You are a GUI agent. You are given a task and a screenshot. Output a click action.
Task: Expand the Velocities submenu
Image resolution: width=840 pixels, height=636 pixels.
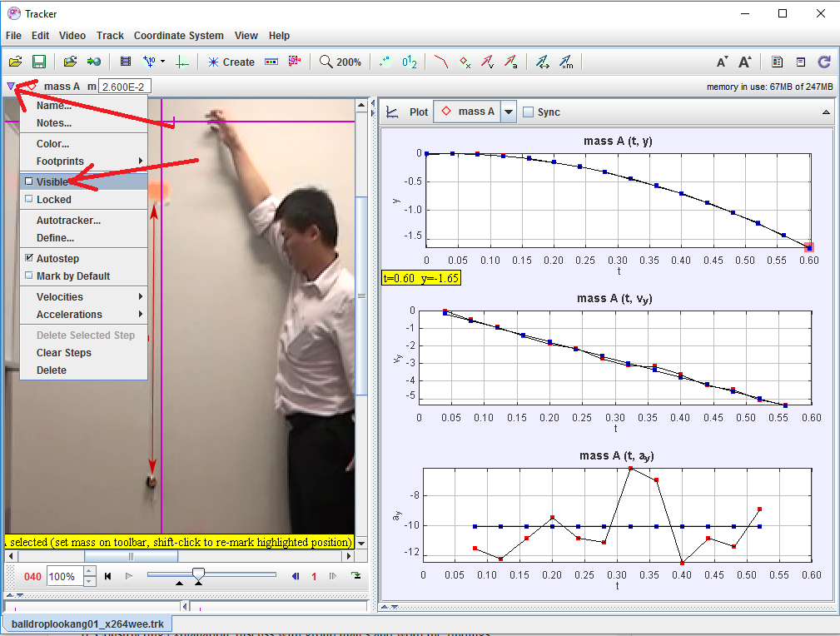[x=83, y=297]
